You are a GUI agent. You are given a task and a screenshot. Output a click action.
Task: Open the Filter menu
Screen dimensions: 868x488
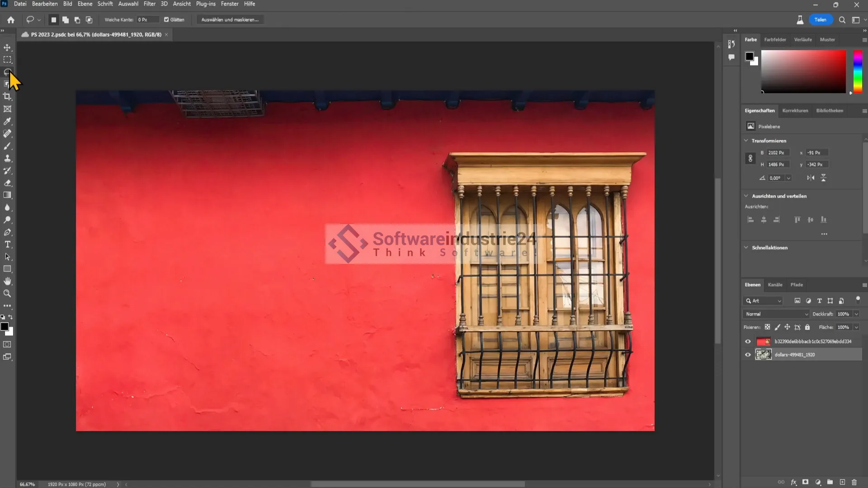(149, 4)
